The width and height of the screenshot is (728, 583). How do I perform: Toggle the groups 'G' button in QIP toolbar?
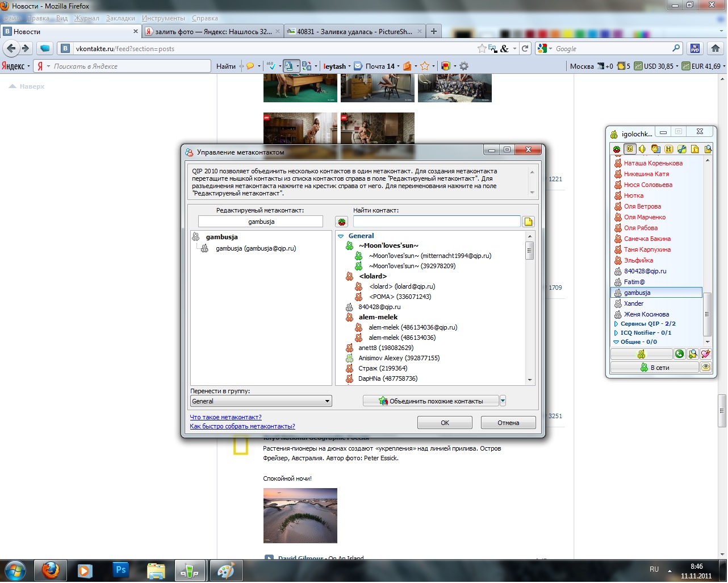pos(629,149)
